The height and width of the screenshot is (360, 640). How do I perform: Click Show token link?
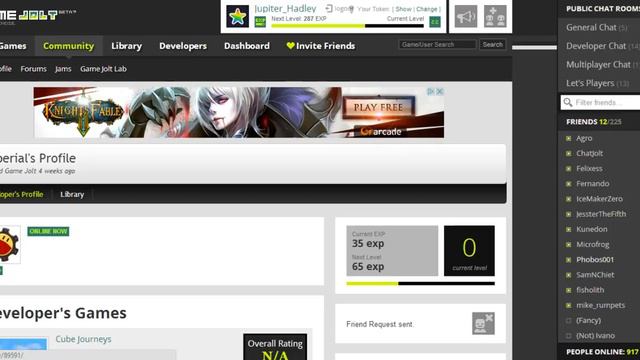click(403, 9)
